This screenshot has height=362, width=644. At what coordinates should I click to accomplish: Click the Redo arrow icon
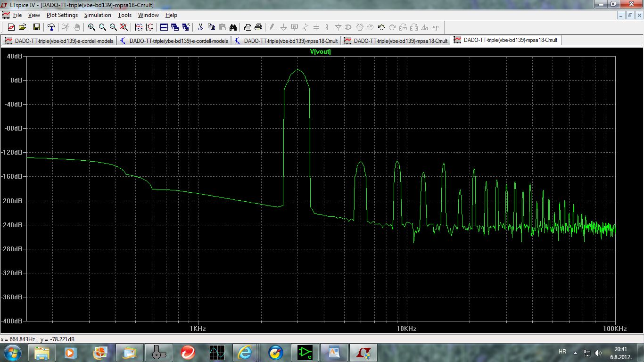tap(392, 27)
